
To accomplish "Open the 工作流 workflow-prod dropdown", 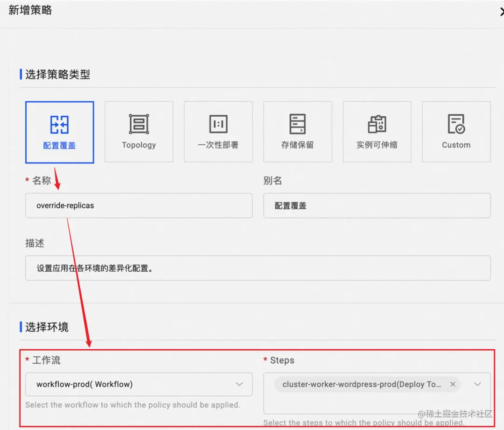I will 139,384.
